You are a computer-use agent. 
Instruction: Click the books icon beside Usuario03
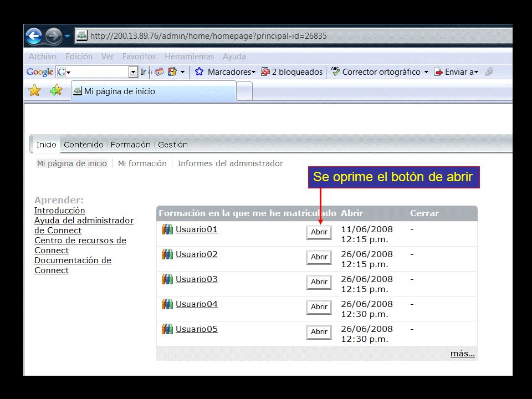[x=167, y=279]
